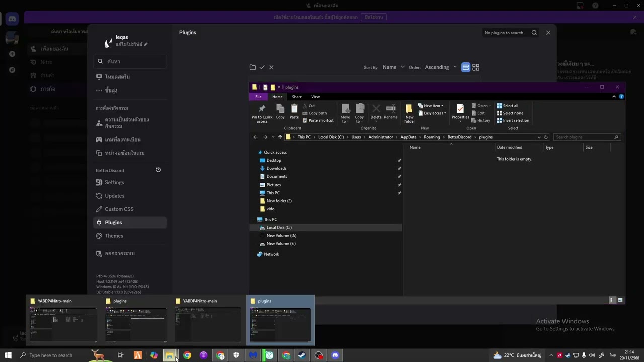Open the Order Ascending dropdown
The width and height of the screenshot is (644, 362).
point(441,67)
